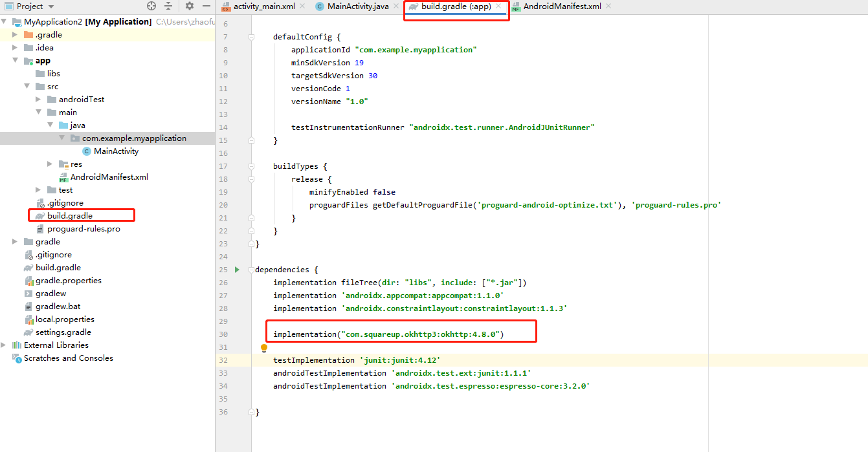Collapse the app module arrow

tap(16, 61)
